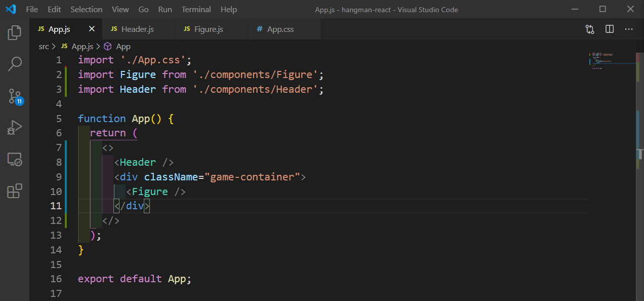Open the Extensions view icon

[x=15, y=191]
